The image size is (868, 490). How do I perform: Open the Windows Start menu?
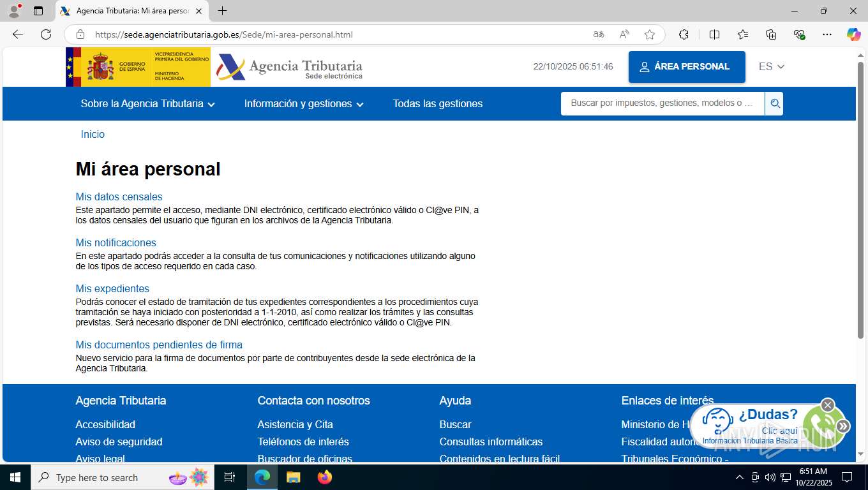pyautogui.click(x=15, y=477)
